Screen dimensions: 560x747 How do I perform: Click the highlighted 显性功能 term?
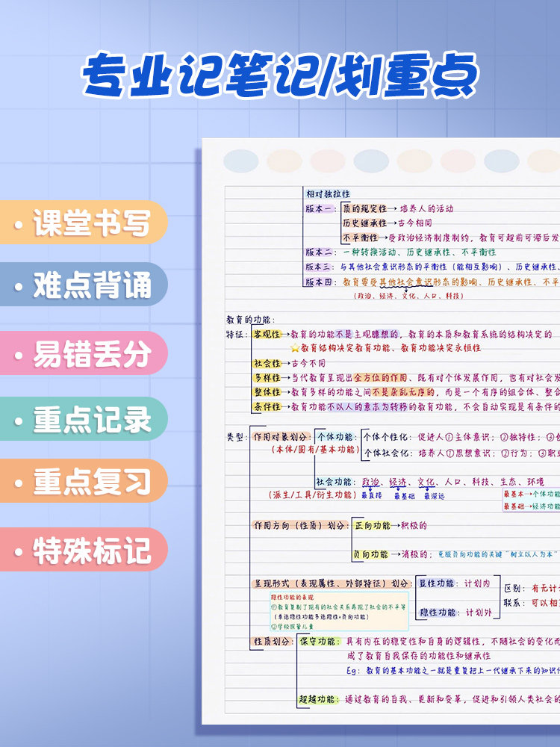point(437,583)
